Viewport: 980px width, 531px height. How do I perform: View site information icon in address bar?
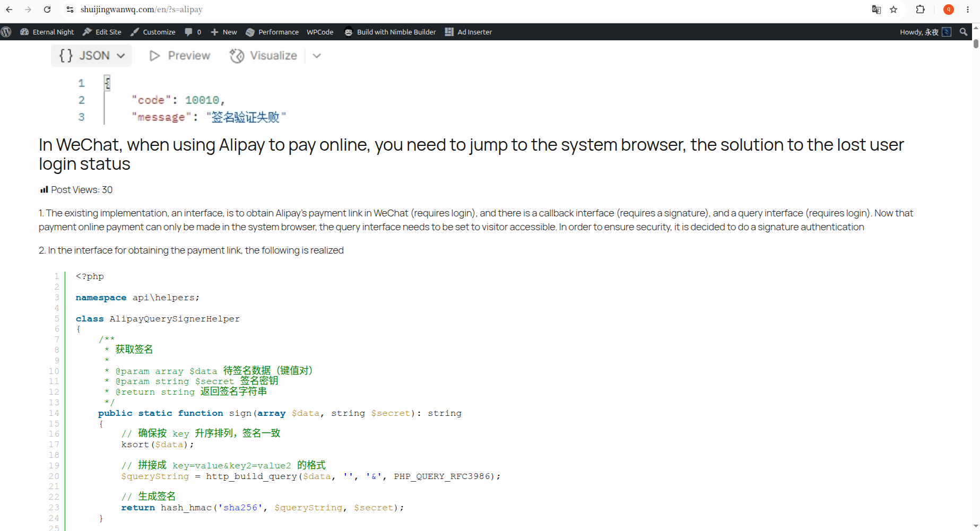coord(70,10)
